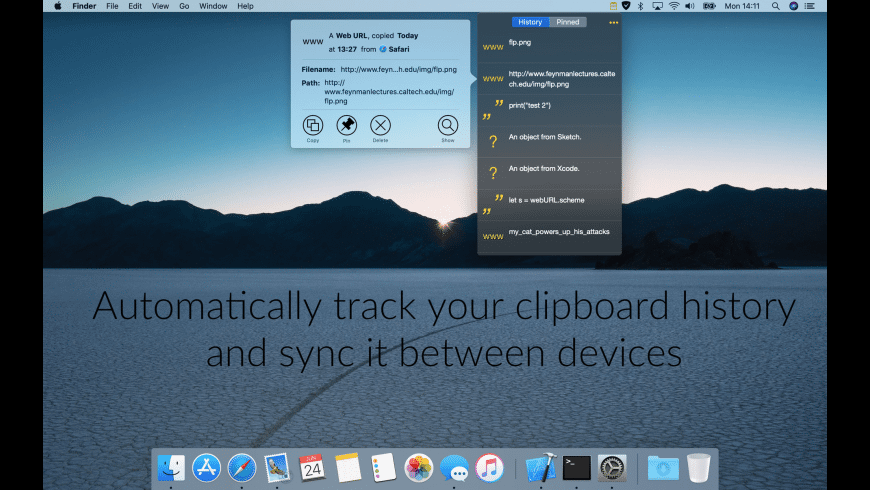Open the Wi-Fi status menu
Viewport: 870px width, 490px height.
[674, 6]
